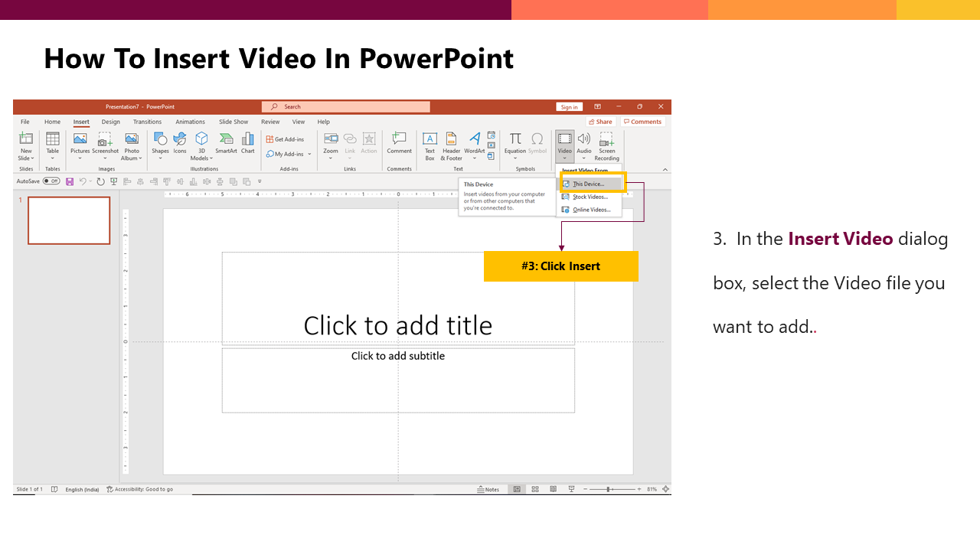Click the Text Box tool
The width and height of the screenshot is (980, 551).
[430, 145]
